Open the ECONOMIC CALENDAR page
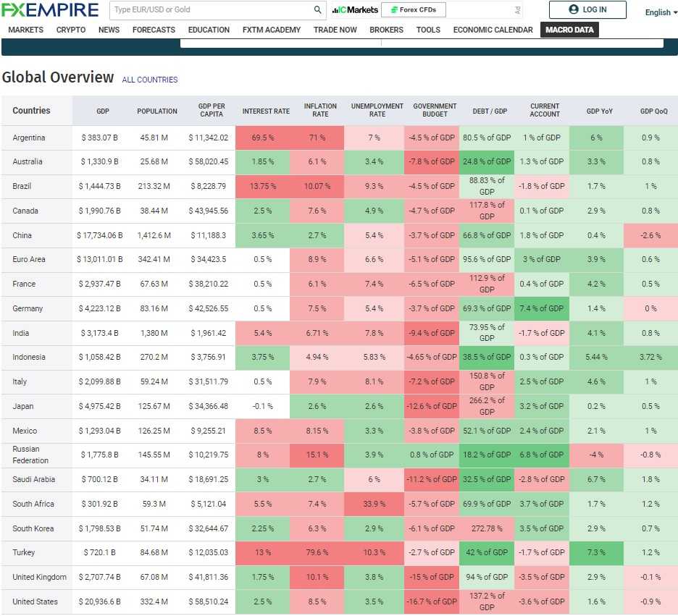The width and height of the screenshot is (678, 616). pos(493,30)
